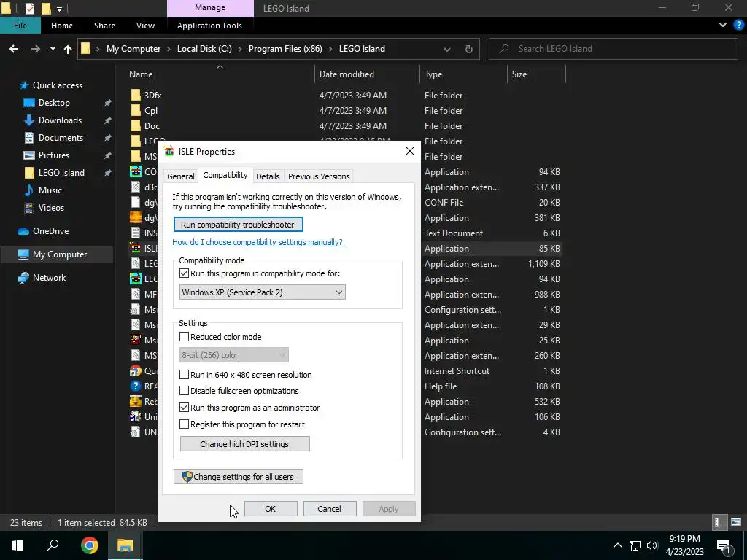Launch Google Chrome from taskbar

point(89,545)
